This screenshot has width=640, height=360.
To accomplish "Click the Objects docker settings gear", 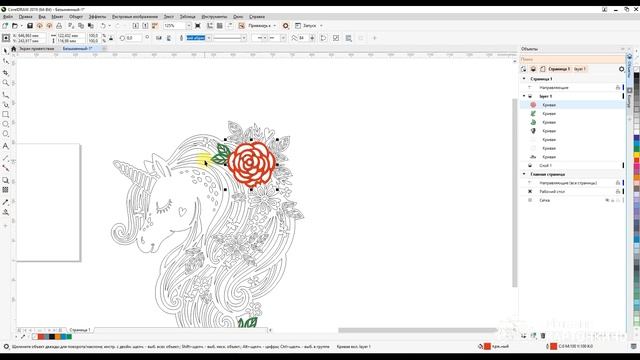I will point(621,69).
